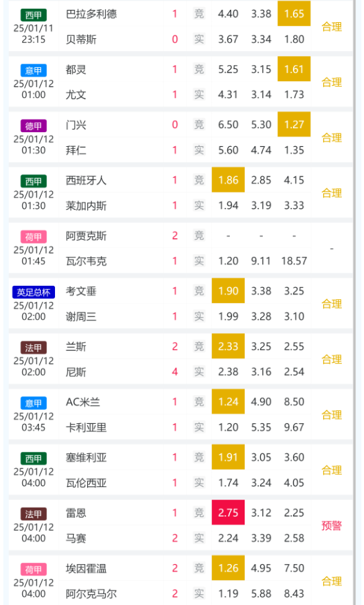The image size is (364, 605).
Task: Click the 西甲 badge for 巴拉多利德 match
Action: (x=34, y=15)
